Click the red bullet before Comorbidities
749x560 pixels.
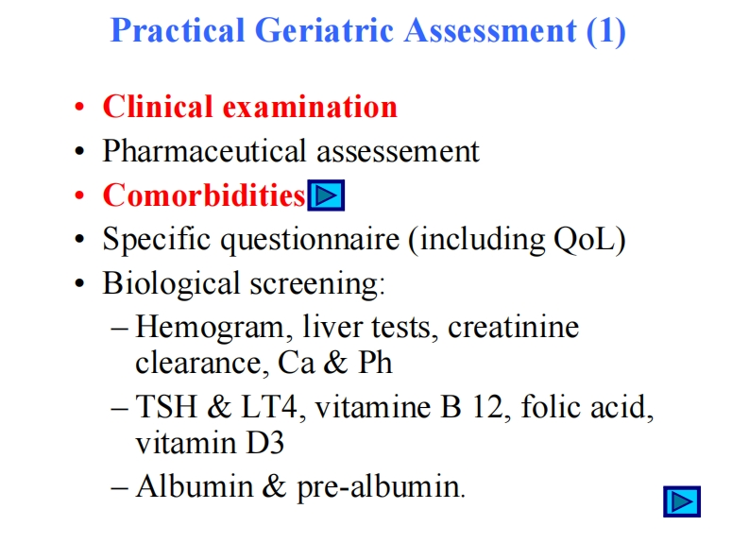point(81,196)
